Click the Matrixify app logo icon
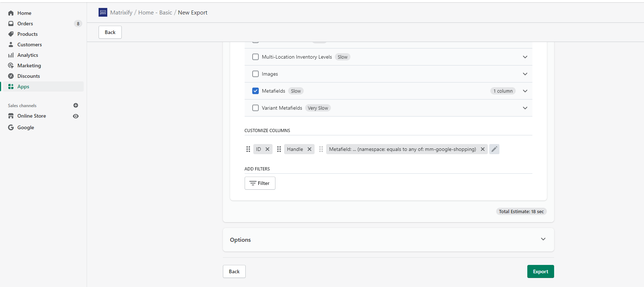The image size is (644, 287). [x=103, y=13]
